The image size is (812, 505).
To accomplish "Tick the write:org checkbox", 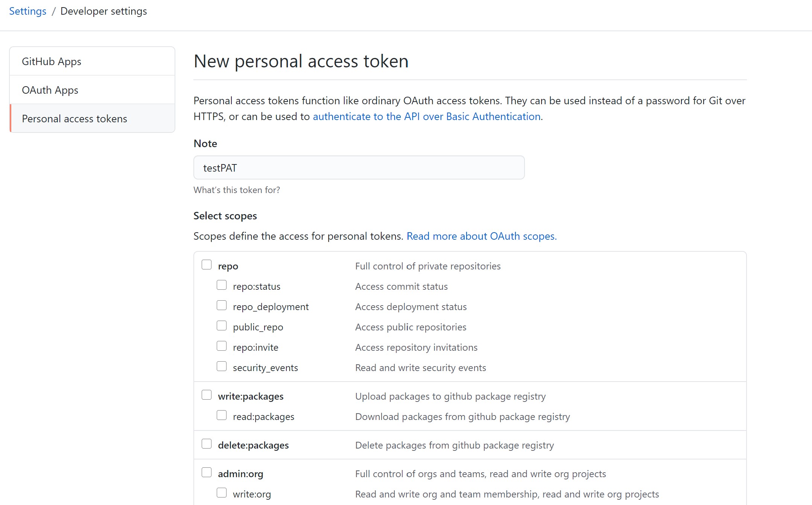I will tap(222, 493).
